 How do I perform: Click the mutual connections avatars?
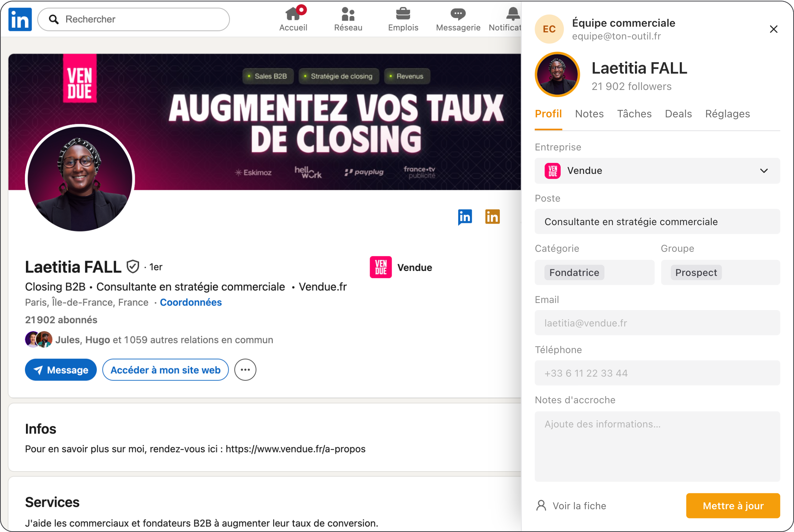(38, 339)
